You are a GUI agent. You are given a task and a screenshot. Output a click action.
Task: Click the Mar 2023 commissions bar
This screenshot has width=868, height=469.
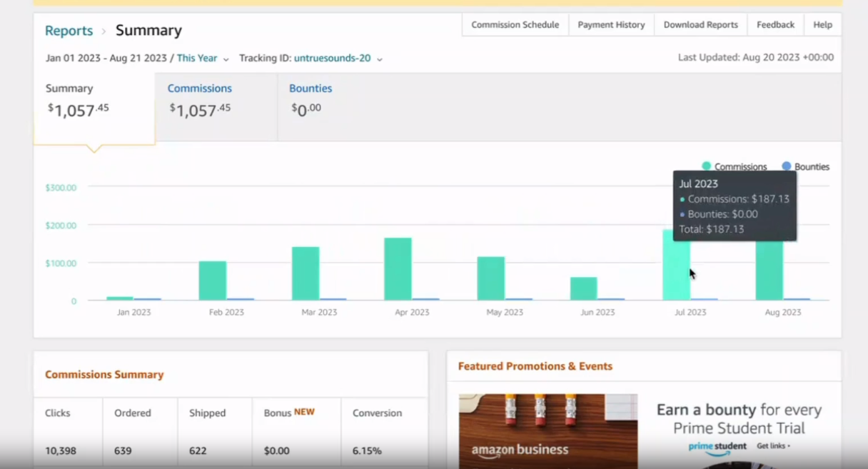306,273
